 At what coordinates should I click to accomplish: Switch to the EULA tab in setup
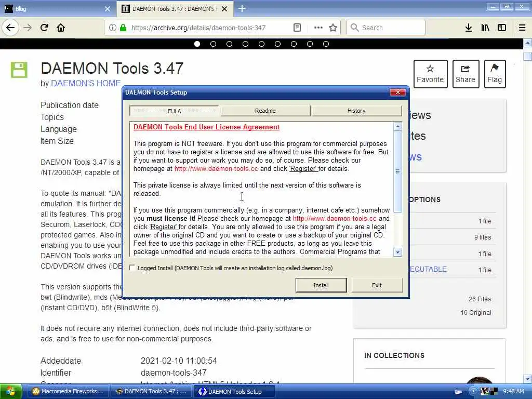click(x=175, y=111)
